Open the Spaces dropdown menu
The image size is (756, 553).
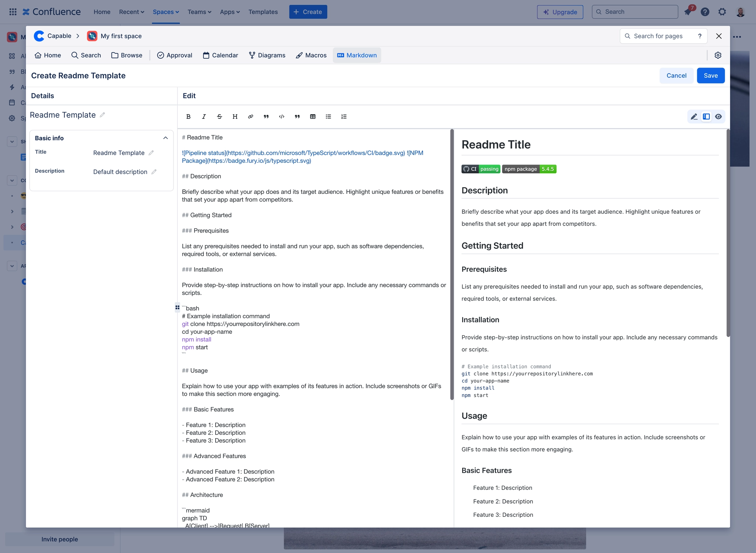pos(166,12)
